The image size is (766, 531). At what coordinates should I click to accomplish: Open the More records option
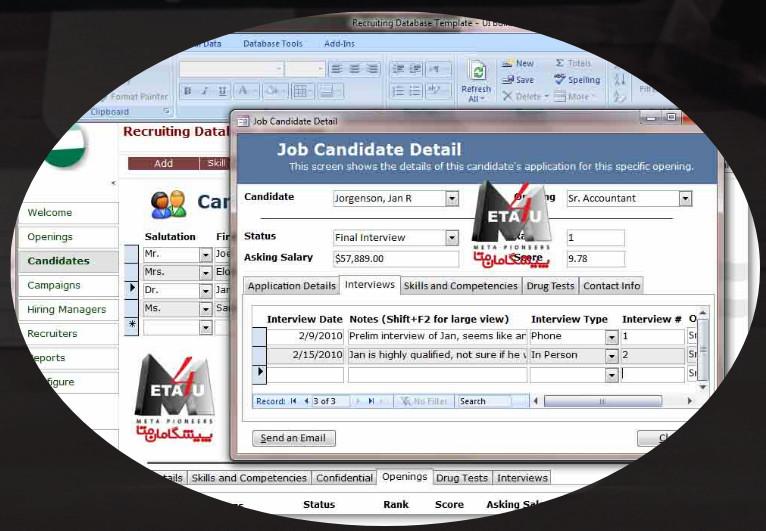[x=574, y=96]
